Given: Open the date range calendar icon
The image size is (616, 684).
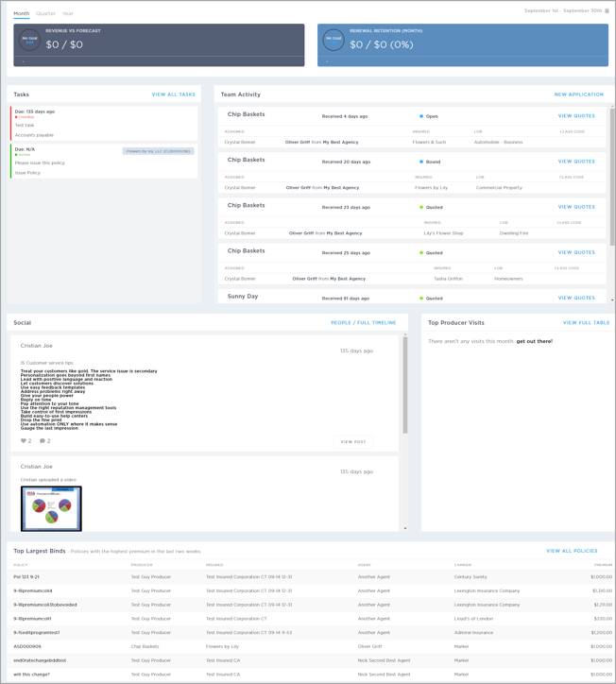Looking at the screenshot, I should 607,10.
